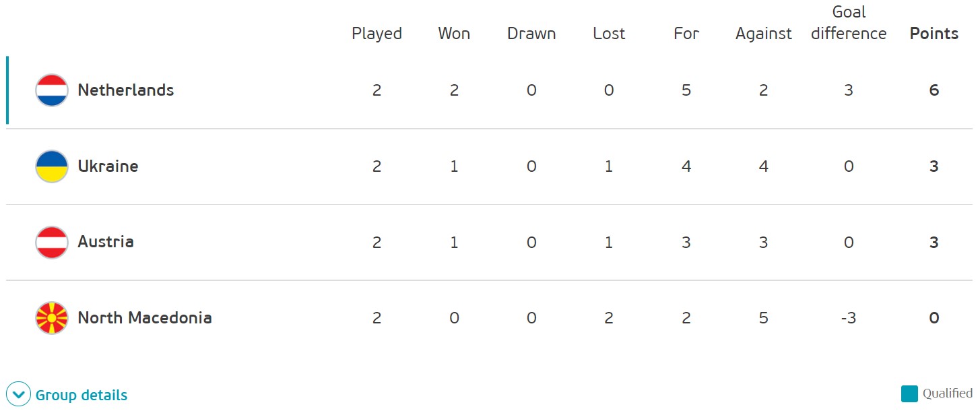Click the Qualified legend color square

coord(909,393)
